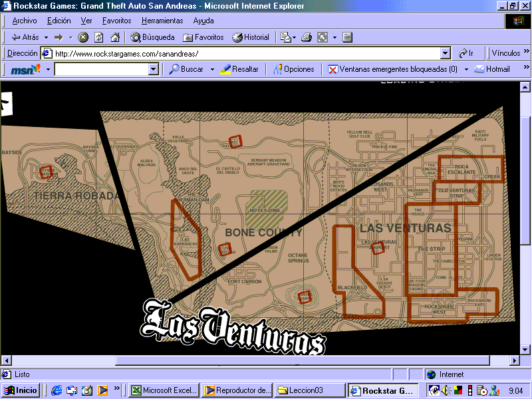Expand the Atrás back history arrow

pos(45,37)
